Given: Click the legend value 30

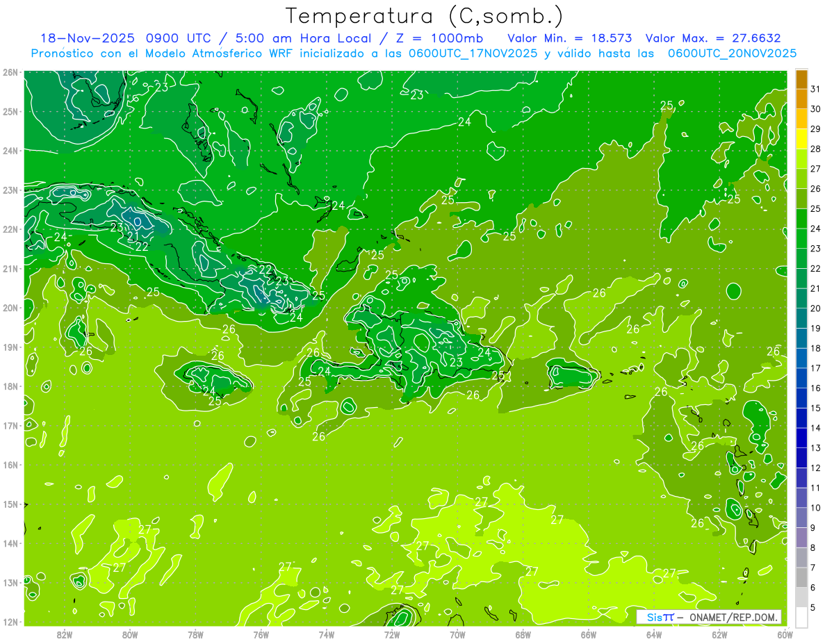Looking at the screenshot, I should point(815,109).
